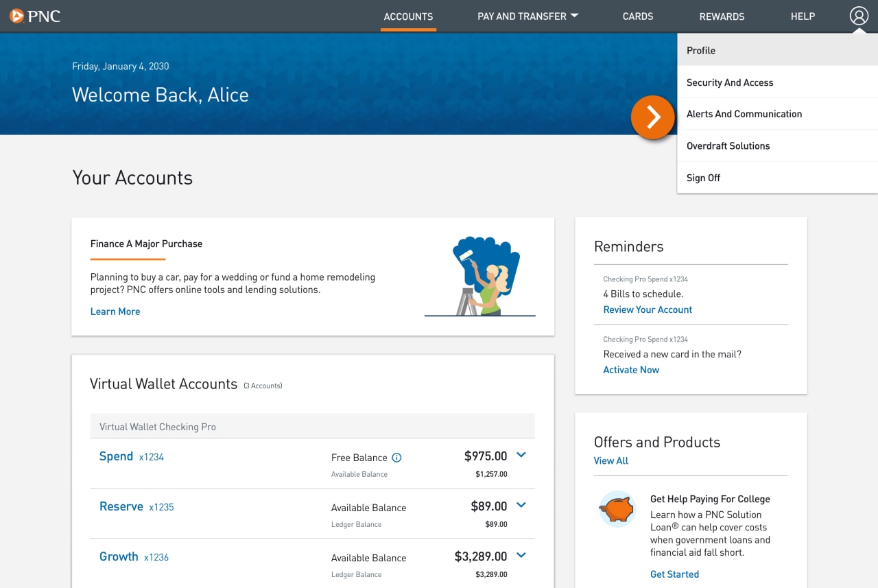
Task: Expand the Spend x1234 account details
Action: click(x=521, y=454)
